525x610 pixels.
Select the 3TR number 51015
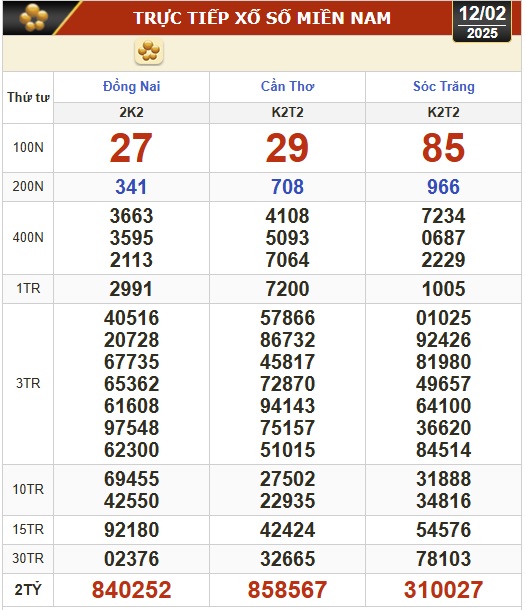287,450
